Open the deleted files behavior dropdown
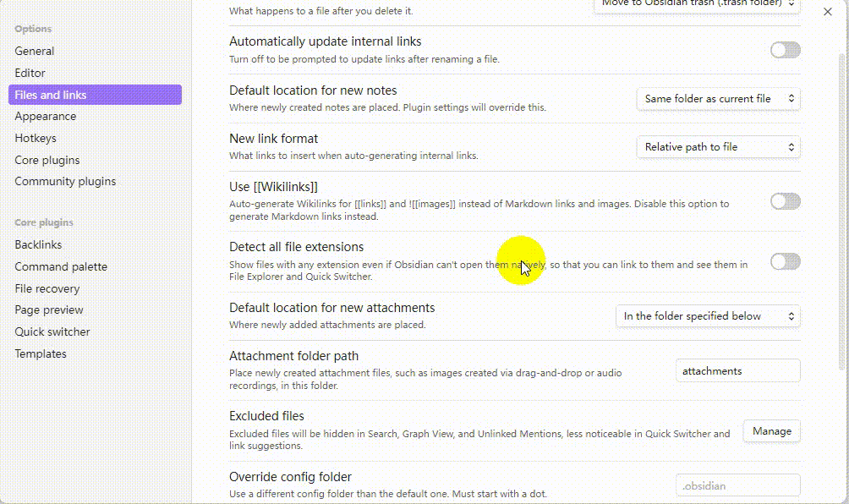 click(695, 6)
